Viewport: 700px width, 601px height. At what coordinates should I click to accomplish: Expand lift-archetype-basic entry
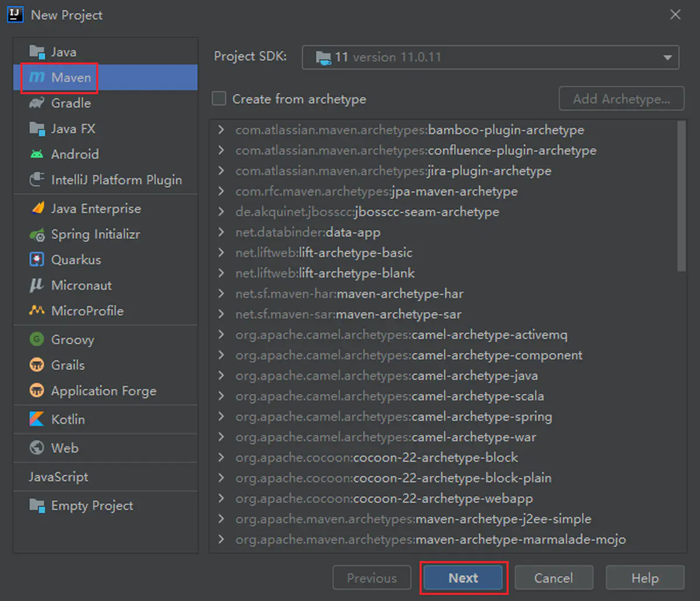click(221, 253)
